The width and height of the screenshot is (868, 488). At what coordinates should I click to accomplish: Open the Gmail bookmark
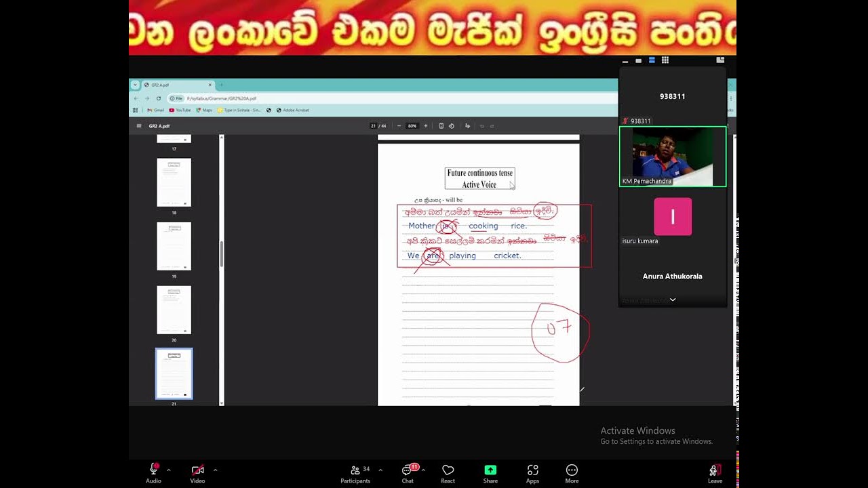(155, 110)
